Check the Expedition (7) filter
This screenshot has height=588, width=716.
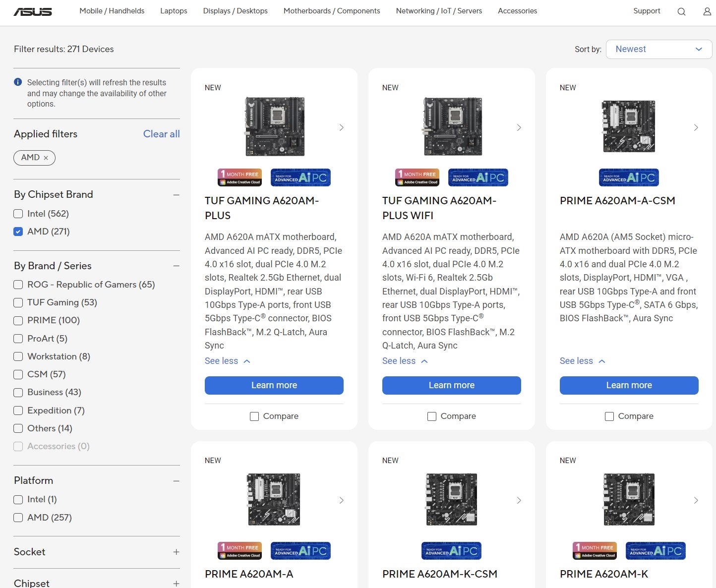click(18, 411)
